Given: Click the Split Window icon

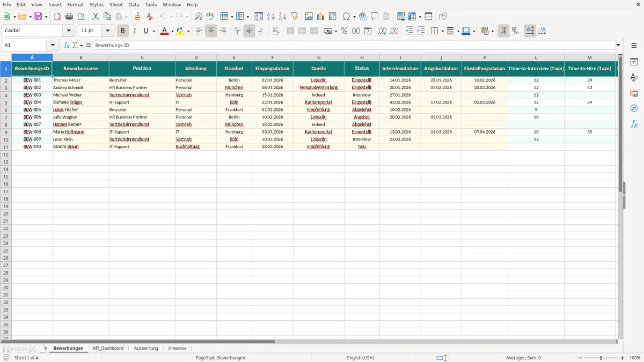Looking at the screenshot, I should pyautogui.click(x=428, y=17).
